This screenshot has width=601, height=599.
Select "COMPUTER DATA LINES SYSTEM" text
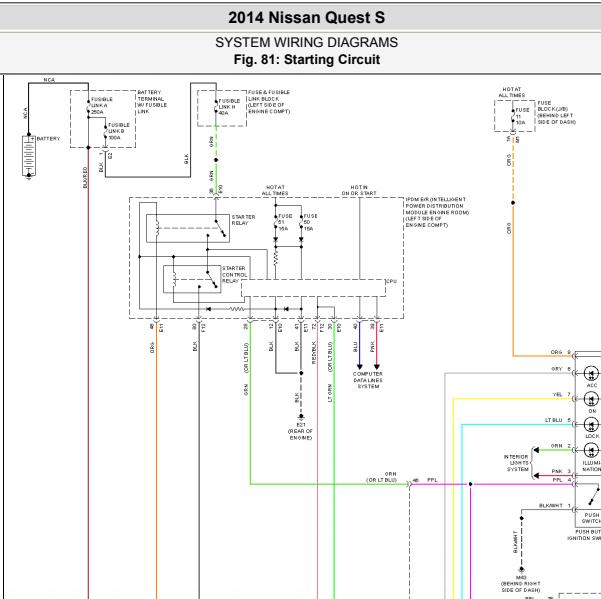pos(368,380)
